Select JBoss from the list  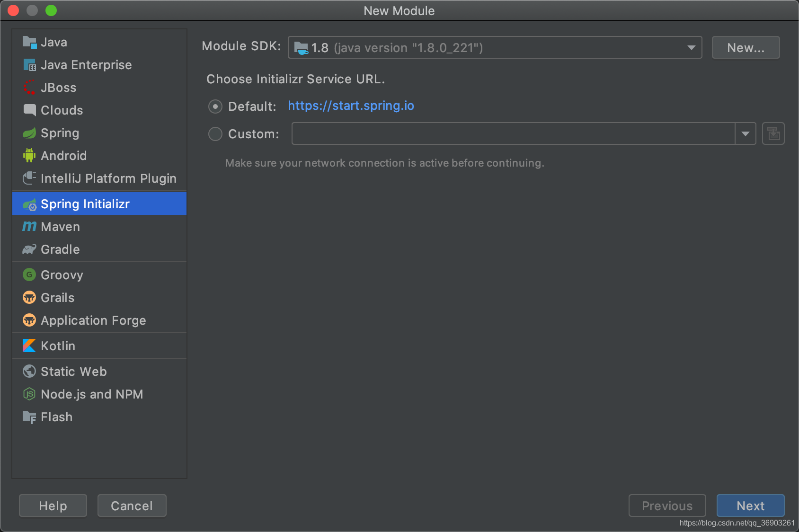(x=99, y=88)
